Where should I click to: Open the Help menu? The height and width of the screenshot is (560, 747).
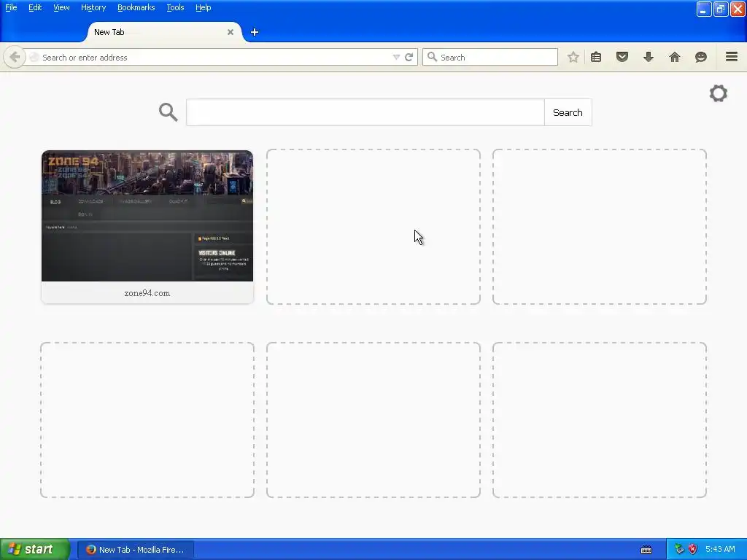click(x=203, y=7)
